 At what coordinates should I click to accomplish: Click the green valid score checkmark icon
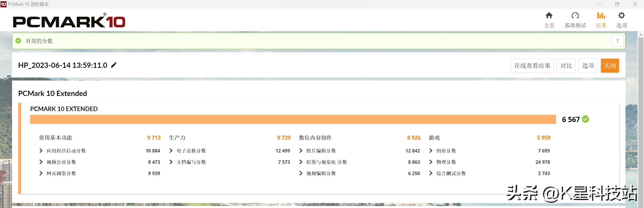18,41
